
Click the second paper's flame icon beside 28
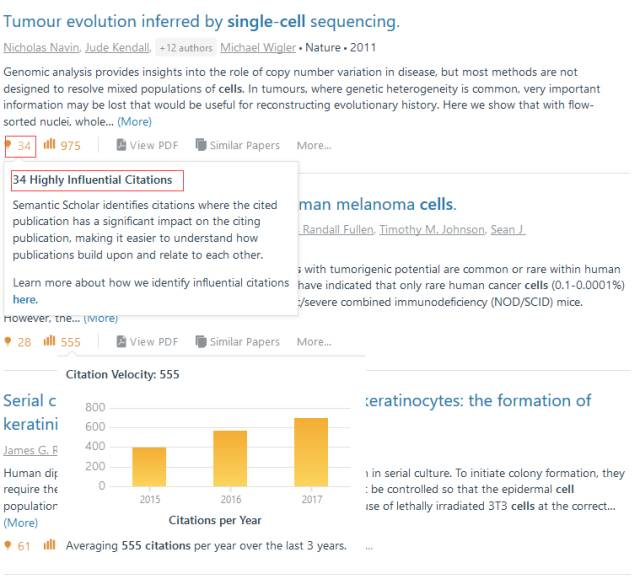click(9, 342)
